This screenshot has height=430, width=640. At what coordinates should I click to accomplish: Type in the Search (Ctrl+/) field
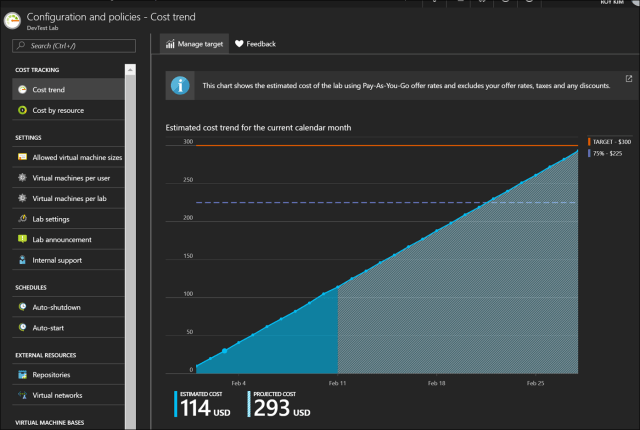[75, 46]
